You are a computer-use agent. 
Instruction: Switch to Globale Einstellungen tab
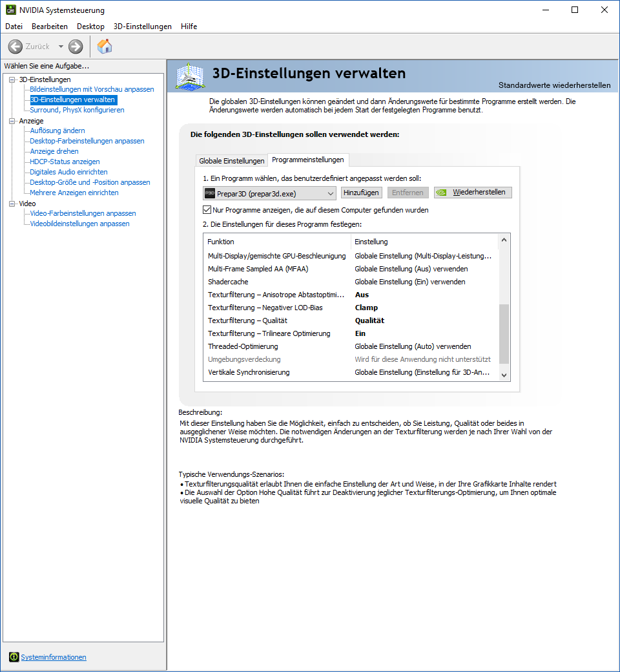231,161
